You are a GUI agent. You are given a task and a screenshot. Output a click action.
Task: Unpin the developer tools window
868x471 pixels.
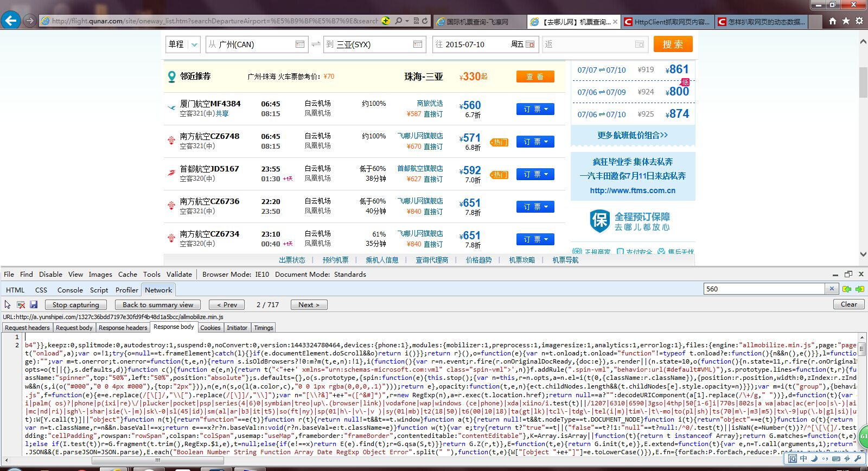pyautogui.click(x=848, y=274)
